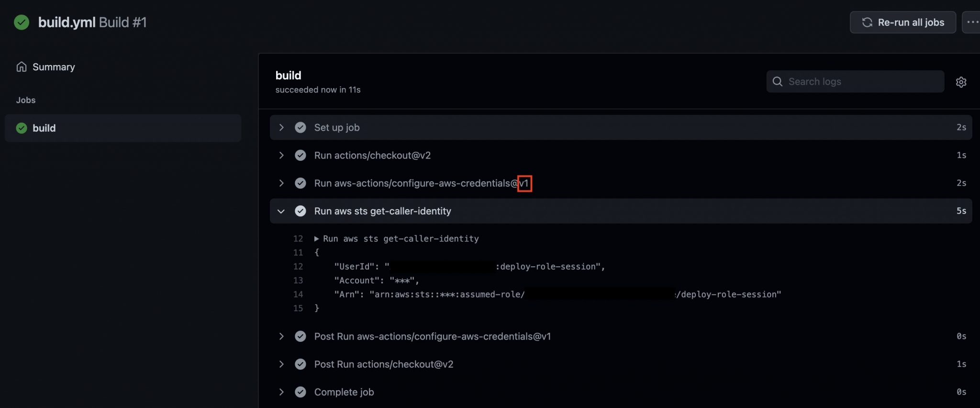
Task: Click checkmark on Complete job step
Action: [x=301, y=392]
